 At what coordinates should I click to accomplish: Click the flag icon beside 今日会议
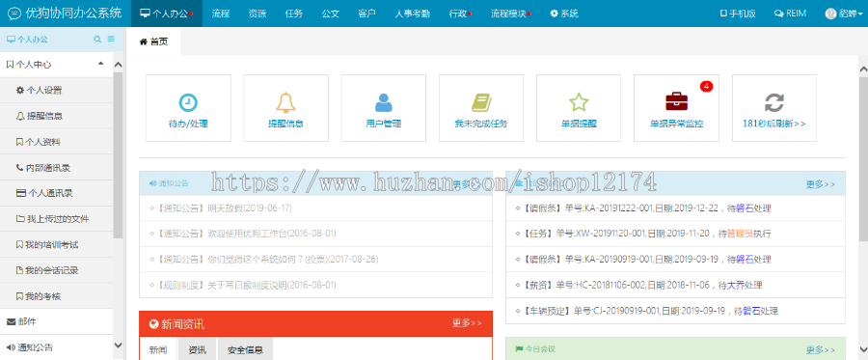(519, 349)
